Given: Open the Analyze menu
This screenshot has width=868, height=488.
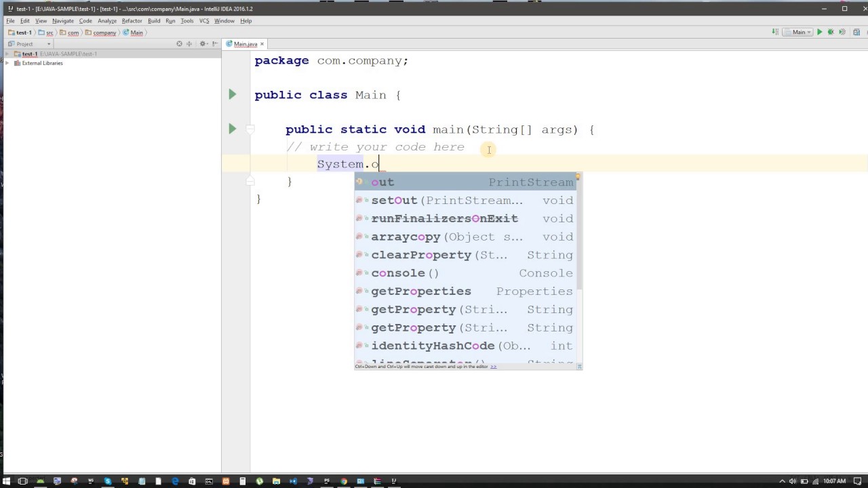Looking at the screenshot, I should [107, 21].
